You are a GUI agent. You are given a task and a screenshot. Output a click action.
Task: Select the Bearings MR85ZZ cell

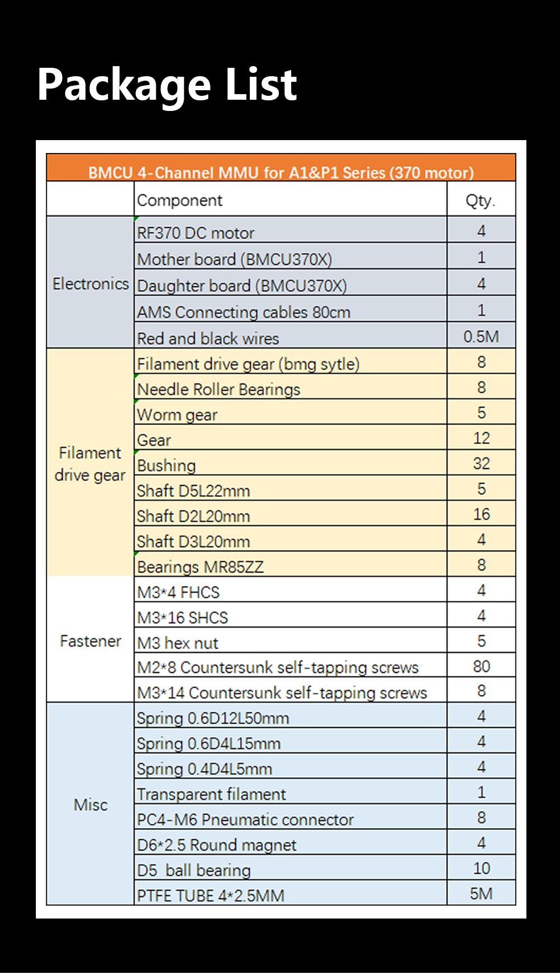pos(291,564)
